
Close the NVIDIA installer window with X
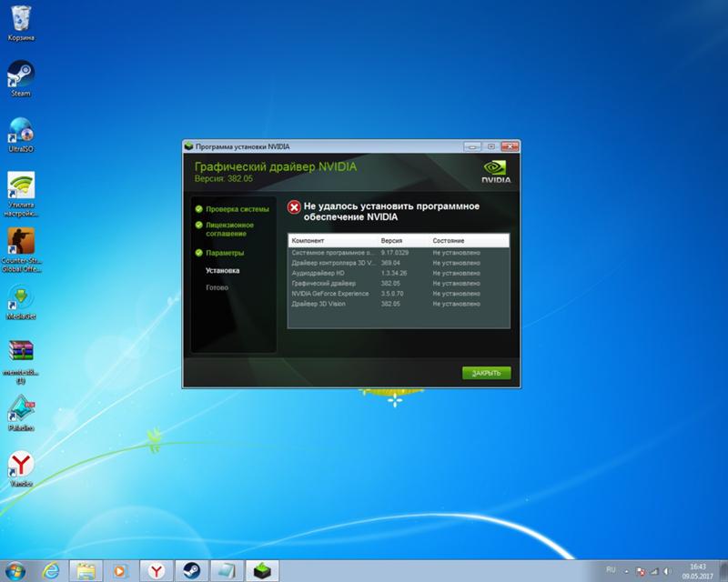tap(510, 146)
